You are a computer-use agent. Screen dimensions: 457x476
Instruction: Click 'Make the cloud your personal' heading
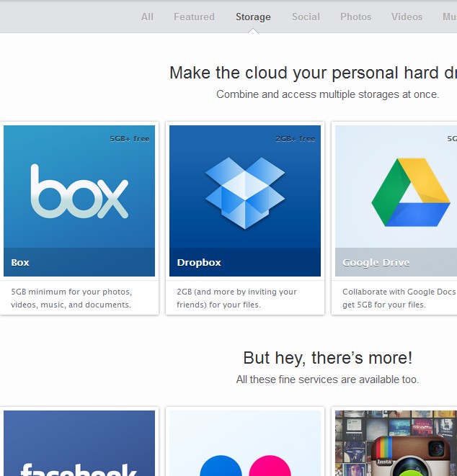click(313, 73)
